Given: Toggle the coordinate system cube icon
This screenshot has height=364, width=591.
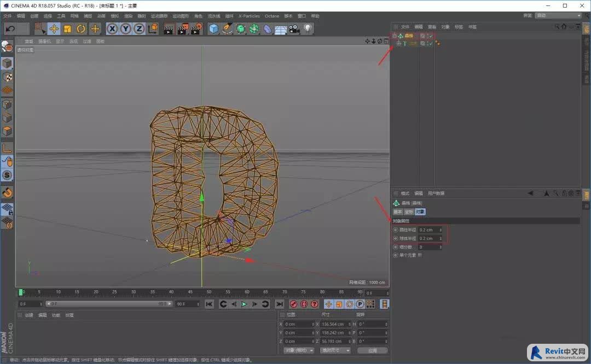Looking at the screenshot, I should click(153, 28).
